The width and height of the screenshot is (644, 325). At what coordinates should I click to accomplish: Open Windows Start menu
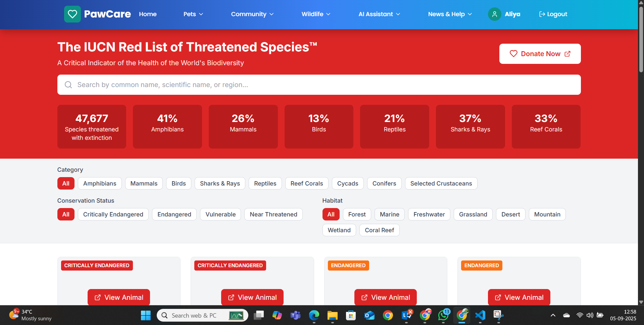pos(146,315)
